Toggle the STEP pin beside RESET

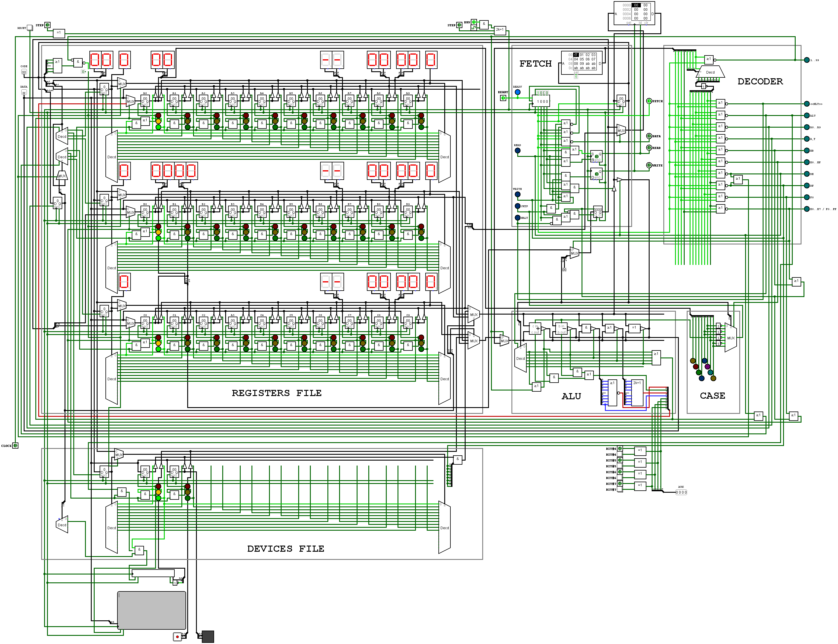48,25
